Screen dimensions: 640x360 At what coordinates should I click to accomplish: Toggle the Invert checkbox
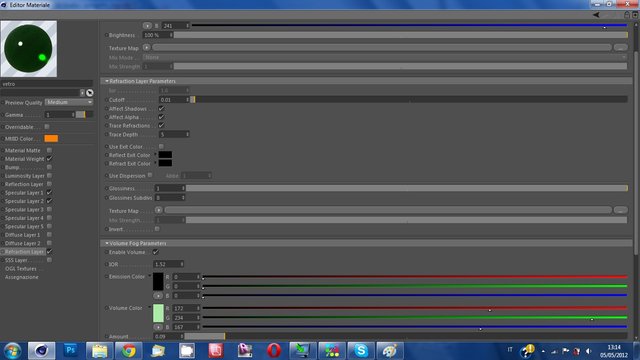pos(157,229)
